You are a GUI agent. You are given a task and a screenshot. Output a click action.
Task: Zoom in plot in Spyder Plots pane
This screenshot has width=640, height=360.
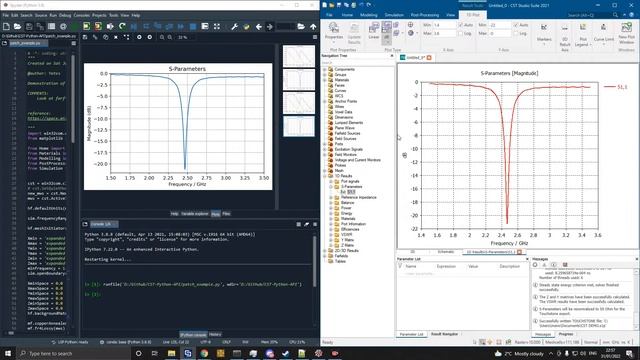pyautogui.click(x=170, y=37)
